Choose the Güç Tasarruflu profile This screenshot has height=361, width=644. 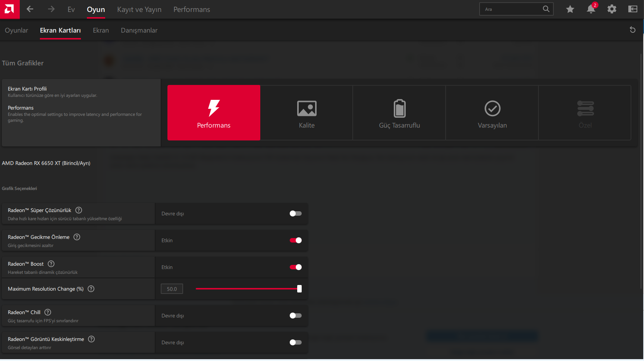click(399, 113)
